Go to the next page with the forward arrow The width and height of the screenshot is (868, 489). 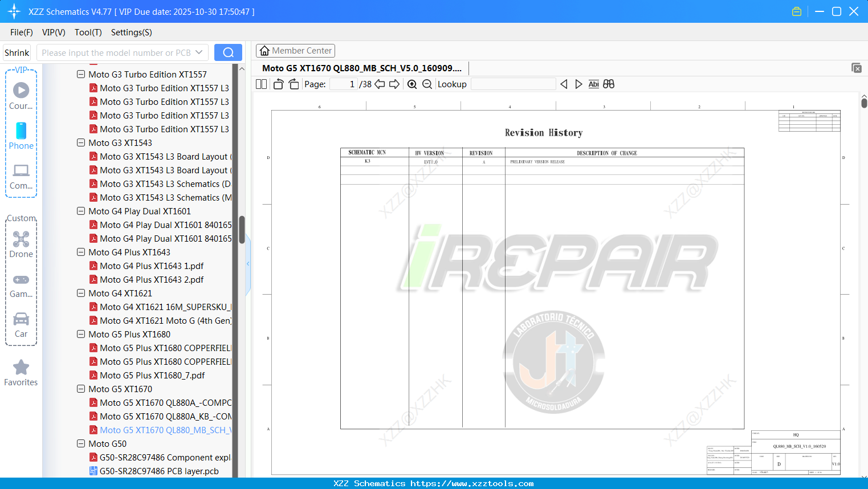[x=395, y=84]
